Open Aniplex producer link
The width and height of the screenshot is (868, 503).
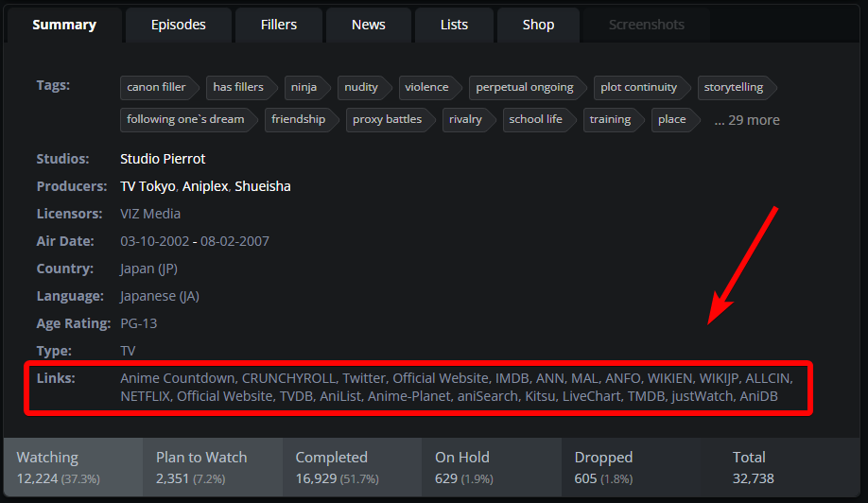coord(205,186)
